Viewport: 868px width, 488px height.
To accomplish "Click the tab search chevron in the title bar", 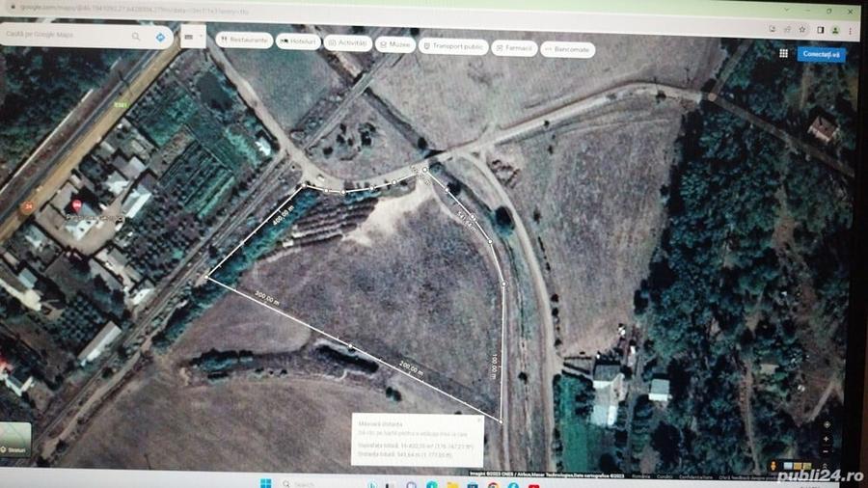I will (787, 10).
